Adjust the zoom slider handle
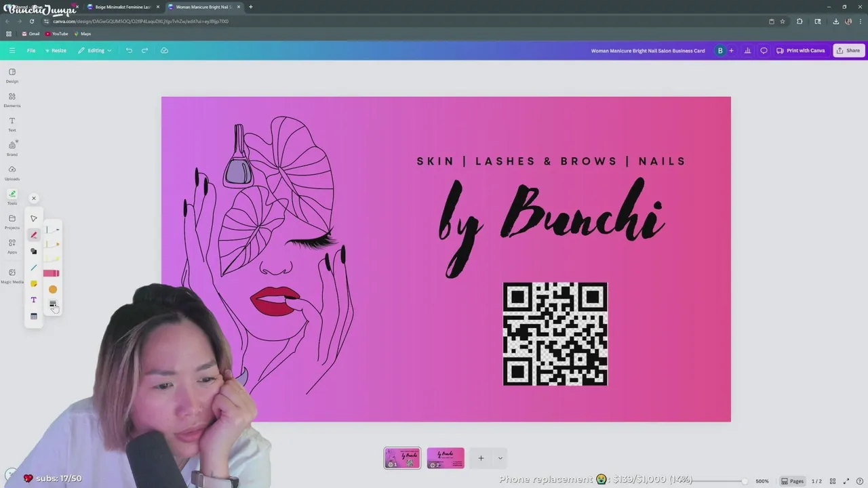Viewport: 868px width, 488px height. pyautogui.click(x=745, y=481)
